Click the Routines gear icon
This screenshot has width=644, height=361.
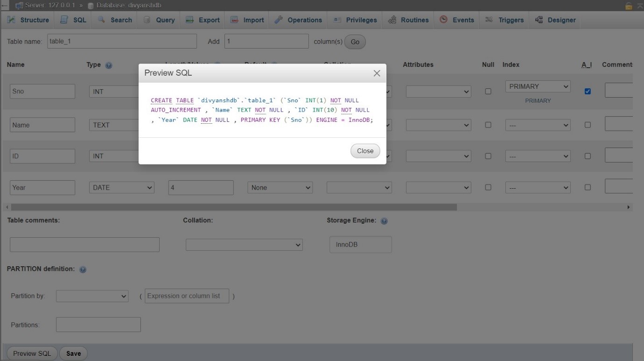pos(392,20)
